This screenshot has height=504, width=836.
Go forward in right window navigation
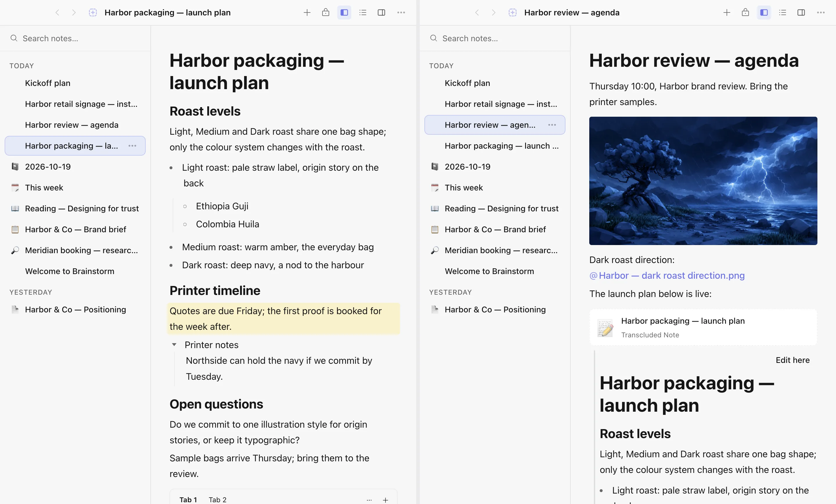[493, 12]
